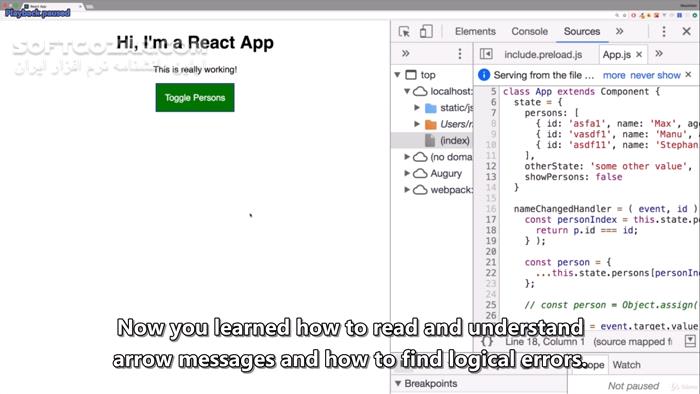Click the static/js blue folder icon

(430, 108)
